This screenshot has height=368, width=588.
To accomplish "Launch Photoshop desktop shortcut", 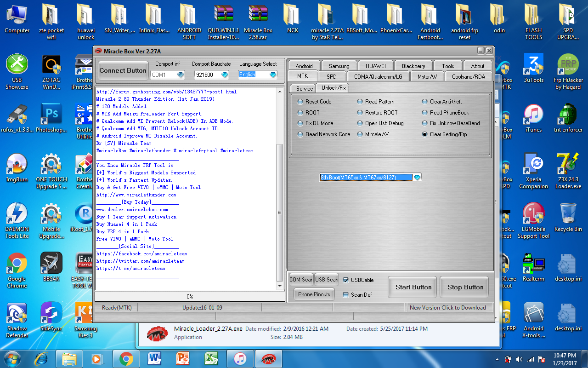I will 51,118.
